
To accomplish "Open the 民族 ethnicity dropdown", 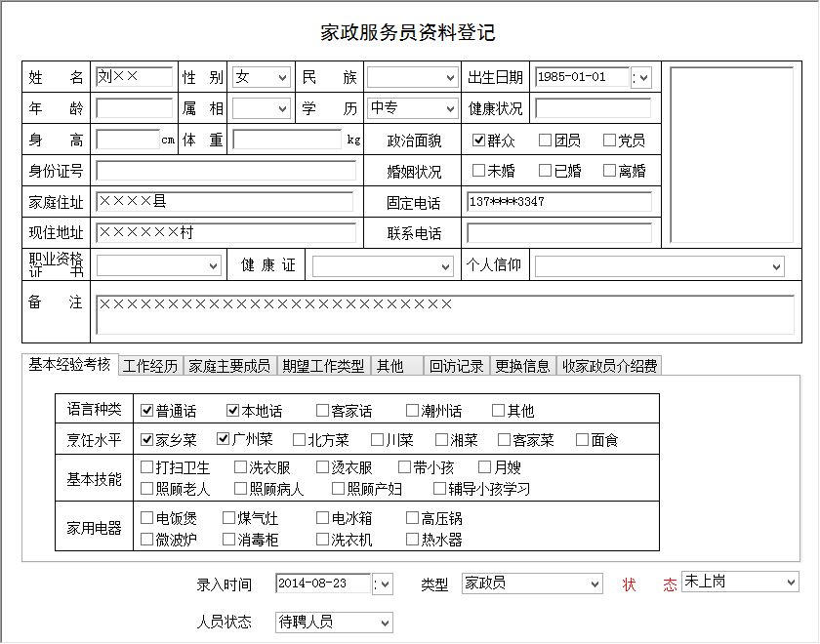I will [449, 78].
